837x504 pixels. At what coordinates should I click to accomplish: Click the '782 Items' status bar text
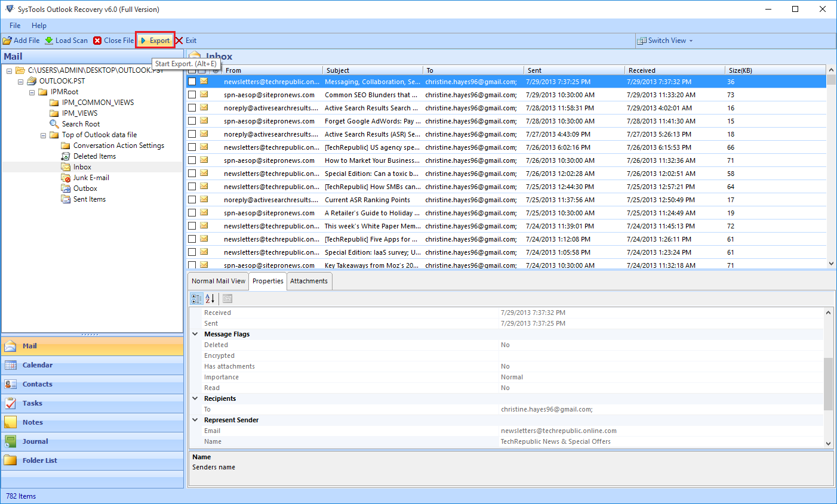click(21, 496)
